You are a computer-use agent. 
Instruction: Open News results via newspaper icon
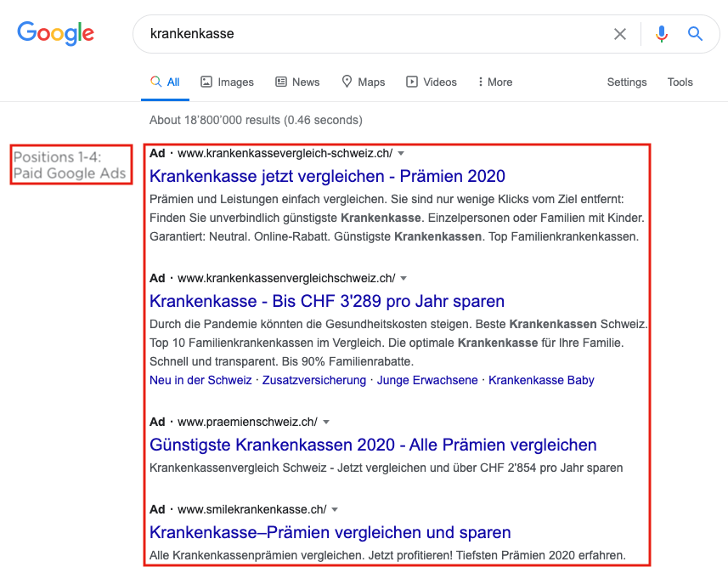[280, 82]
